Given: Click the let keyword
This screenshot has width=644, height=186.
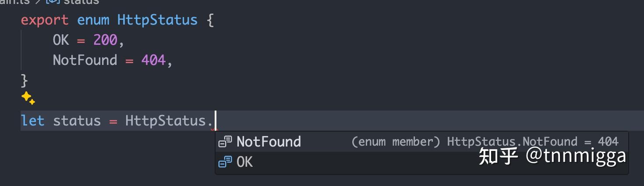Looking at the screenshot, I should point(33,121).
